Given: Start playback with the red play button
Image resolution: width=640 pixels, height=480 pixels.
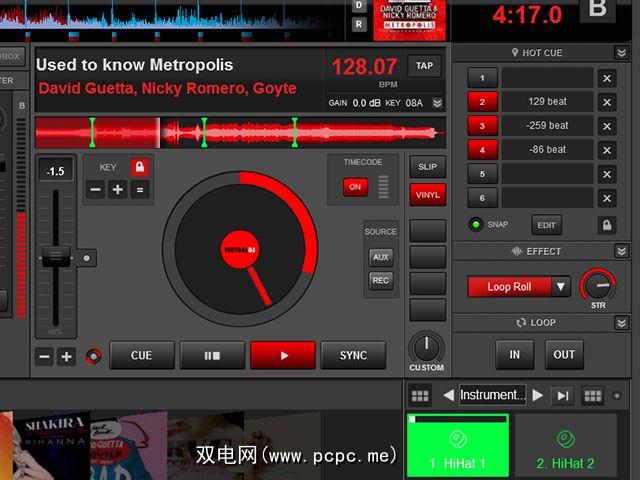Looking at the screenshot, I should coord(283,356).
